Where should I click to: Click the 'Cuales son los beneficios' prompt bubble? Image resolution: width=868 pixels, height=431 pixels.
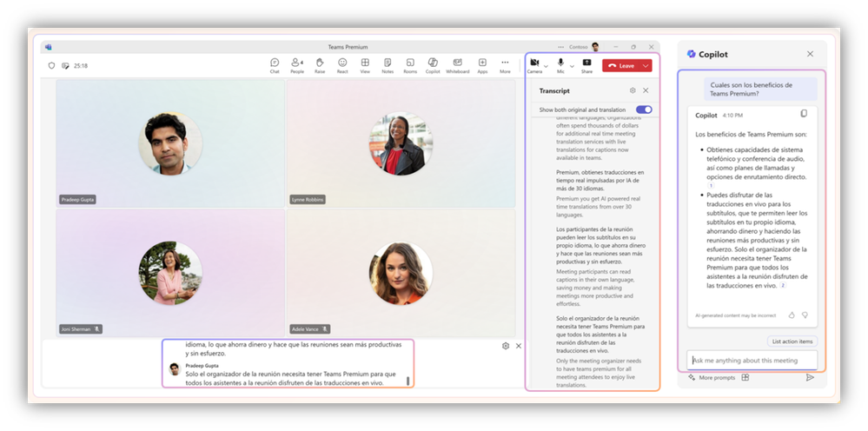tap(760, 90)
